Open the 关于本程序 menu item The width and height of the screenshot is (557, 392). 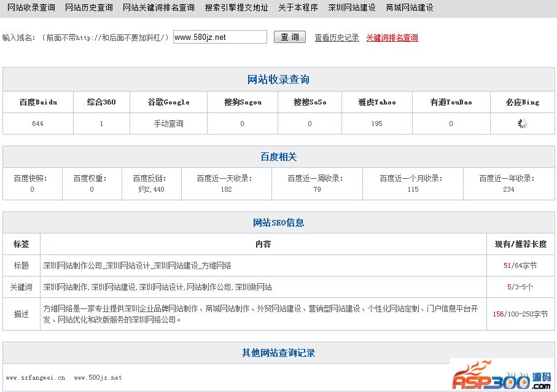click(x=298, y=7)
